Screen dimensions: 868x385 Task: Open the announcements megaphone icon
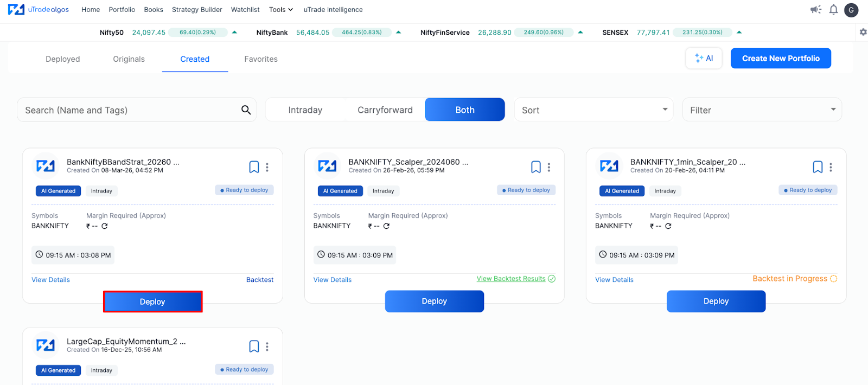point(815,9)
